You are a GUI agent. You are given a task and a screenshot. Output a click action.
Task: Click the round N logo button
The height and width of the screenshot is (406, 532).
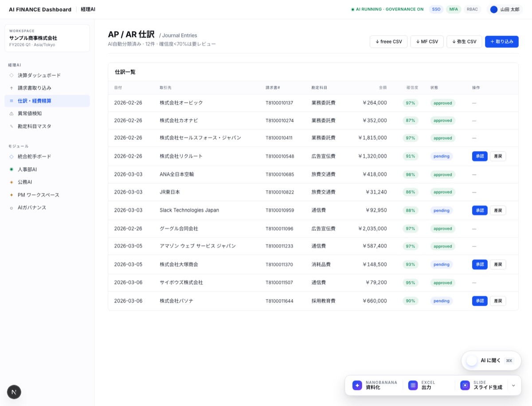14,392
